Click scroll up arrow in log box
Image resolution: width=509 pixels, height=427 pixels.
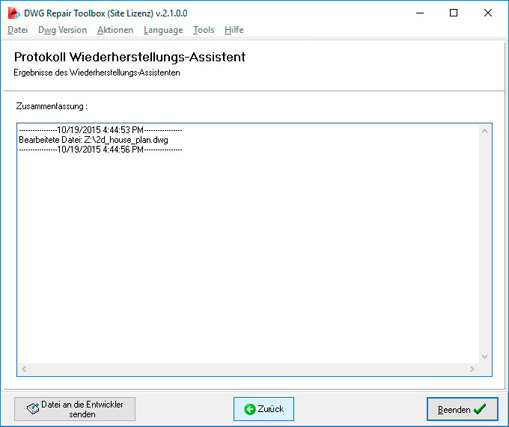[485, 131]
